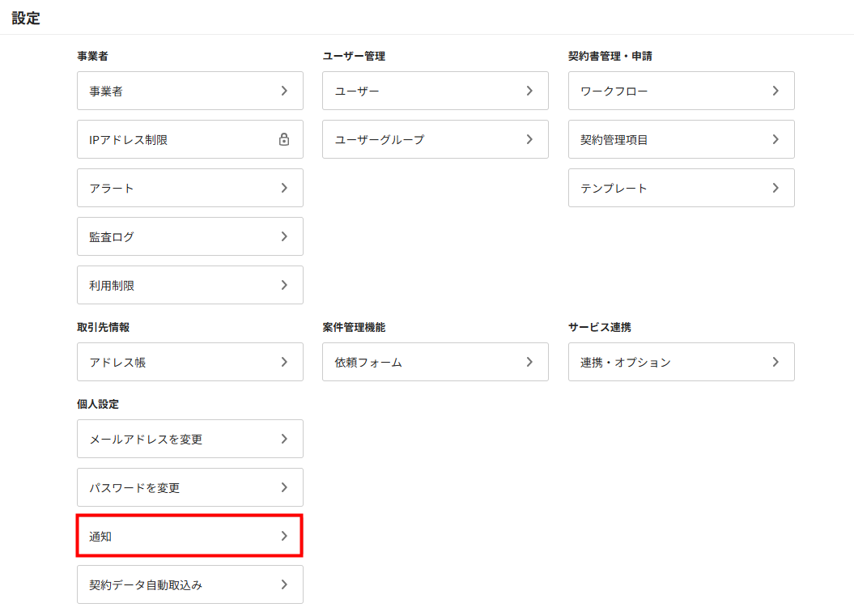The width and height of the screenshot is (854, 616).
Task: Expand the 利用制限 row chevron
Action: (x=284, y=285)
